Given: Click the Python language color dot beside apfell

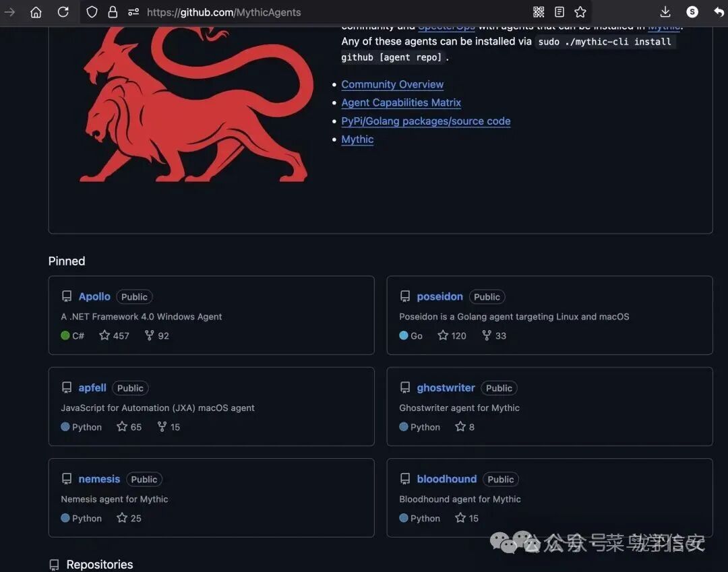Looking at the screenshot, I should pos(67,426).
